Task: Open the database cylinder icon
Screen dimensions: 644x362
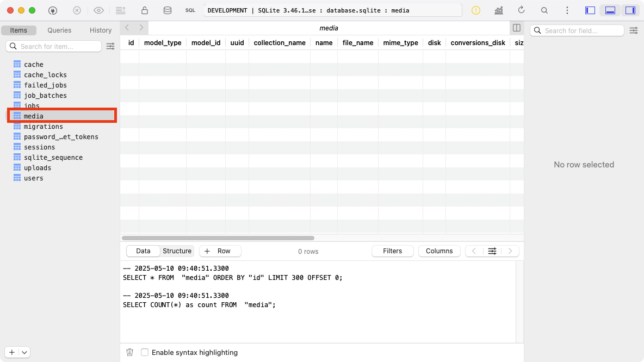Action: [x=167, y=10]
